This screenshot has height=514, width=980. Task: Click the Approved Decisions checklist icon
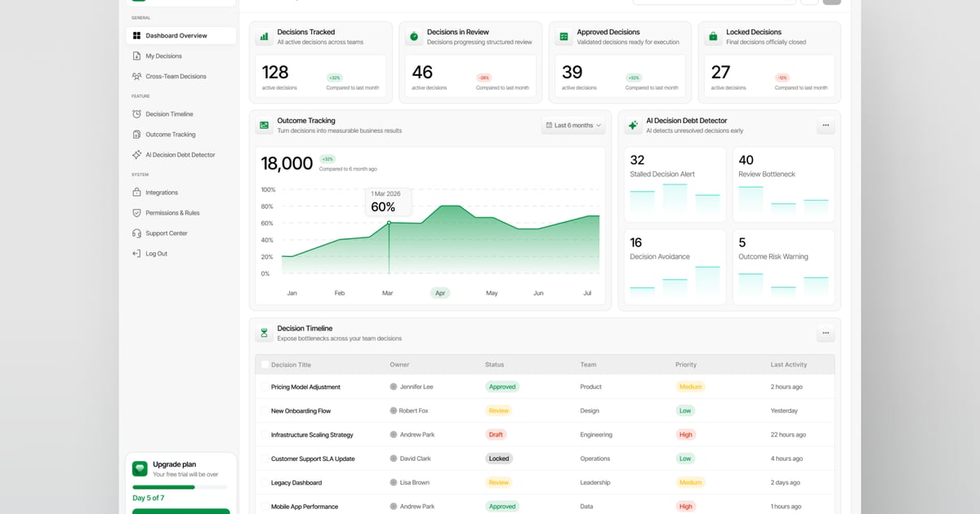[x=563, y=37]
